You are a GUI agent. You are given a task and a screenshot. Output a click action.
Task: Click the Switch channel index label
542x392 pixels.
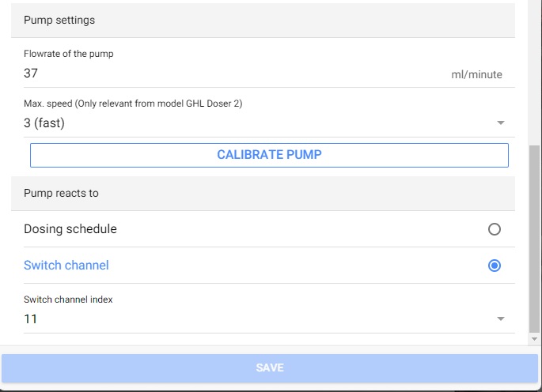coord(68,300)
